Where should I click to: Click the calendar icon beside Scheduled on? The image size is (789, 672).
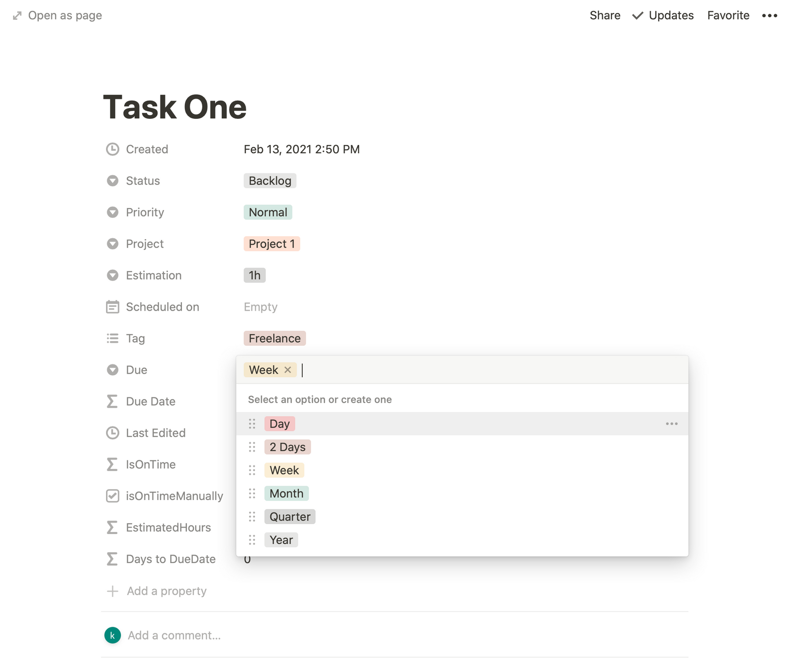112,307
